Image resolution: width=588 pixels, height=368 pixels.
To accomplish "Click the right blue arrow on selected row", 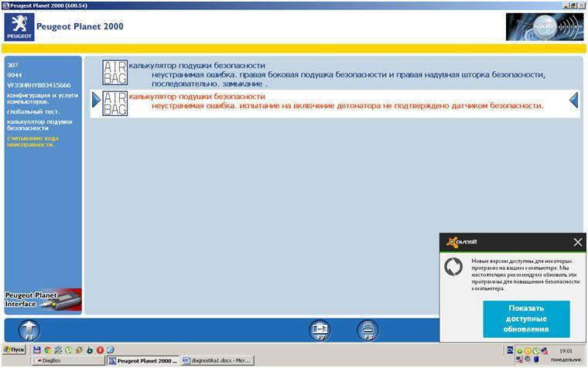I will pos(574,100).
